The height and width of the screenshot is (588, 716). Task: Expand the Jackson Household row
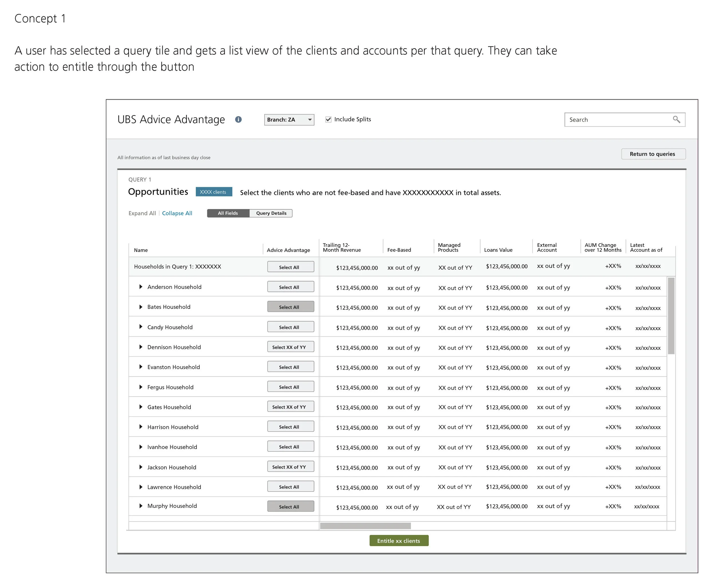point(141,467)
